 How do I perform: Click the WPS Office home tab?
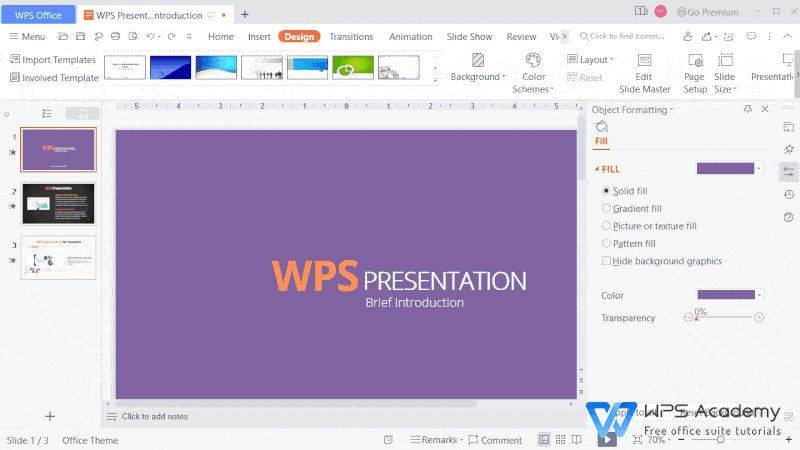coord(38,15)
